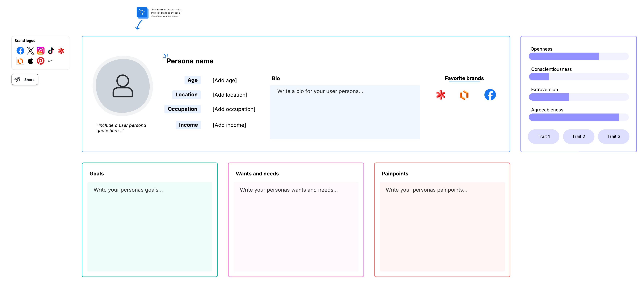Click the Apple brand logo

30,61
